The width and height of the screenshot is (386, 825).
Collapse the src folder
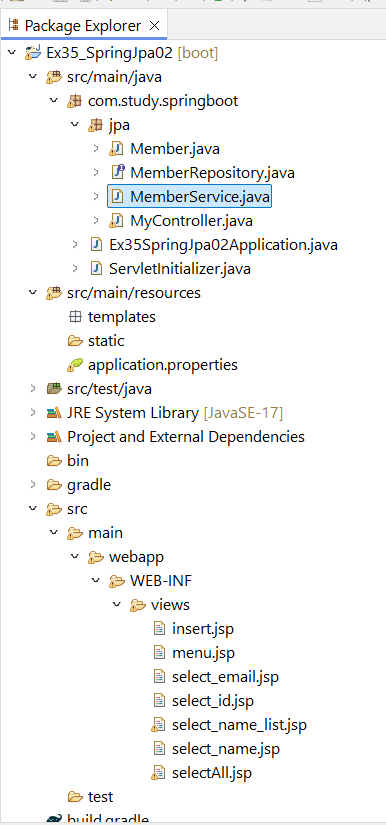click(33, 508)
